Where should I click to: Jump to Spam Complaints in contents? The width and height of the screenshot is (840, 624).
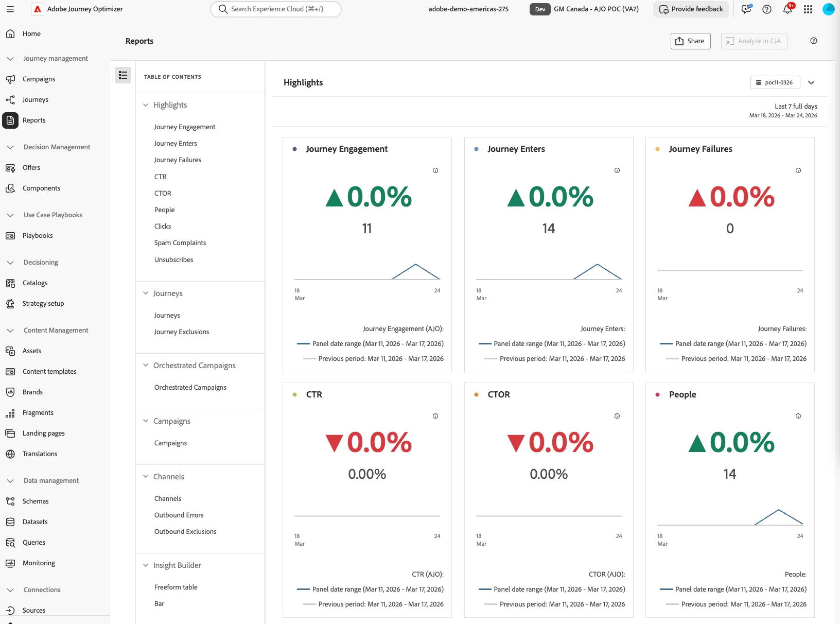pyautogui.click(x=180, y=243)
